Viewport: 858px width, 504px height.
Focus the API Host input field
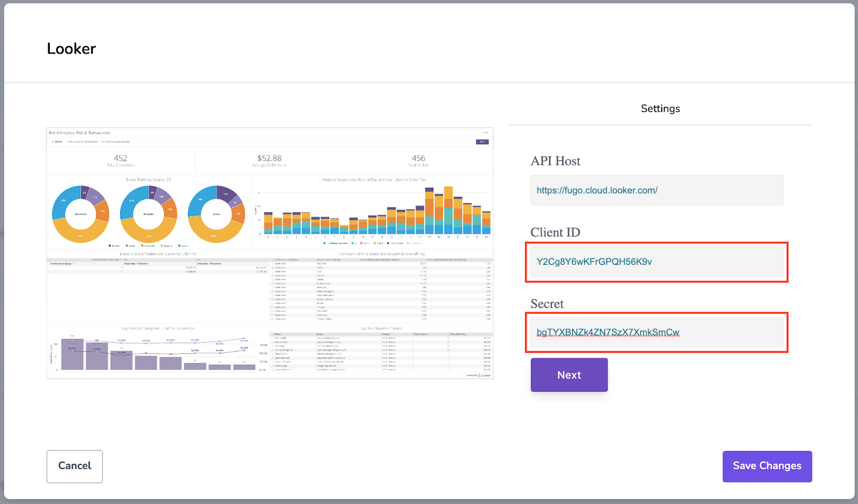pyautogui.click(x=656, y=190)
